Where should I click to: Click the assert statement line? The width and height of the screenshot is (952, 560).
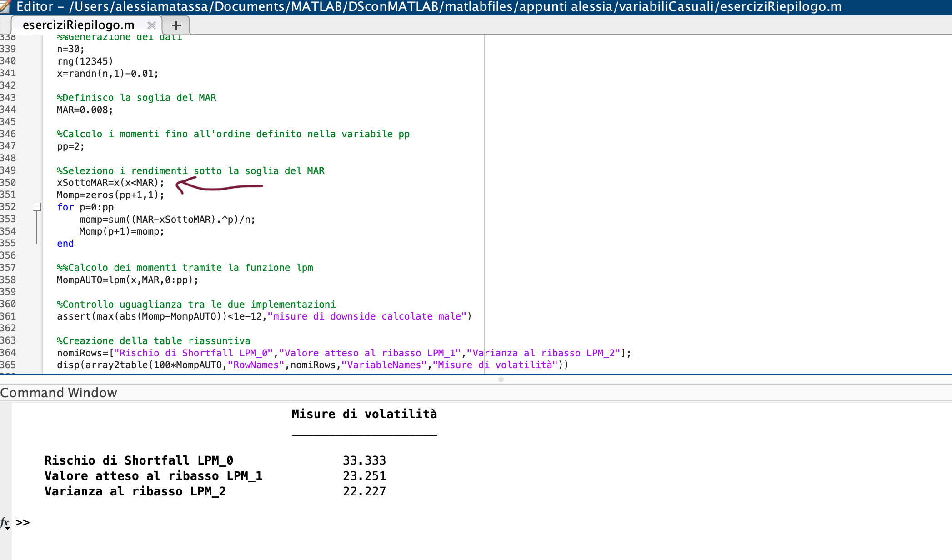(264, 316)
